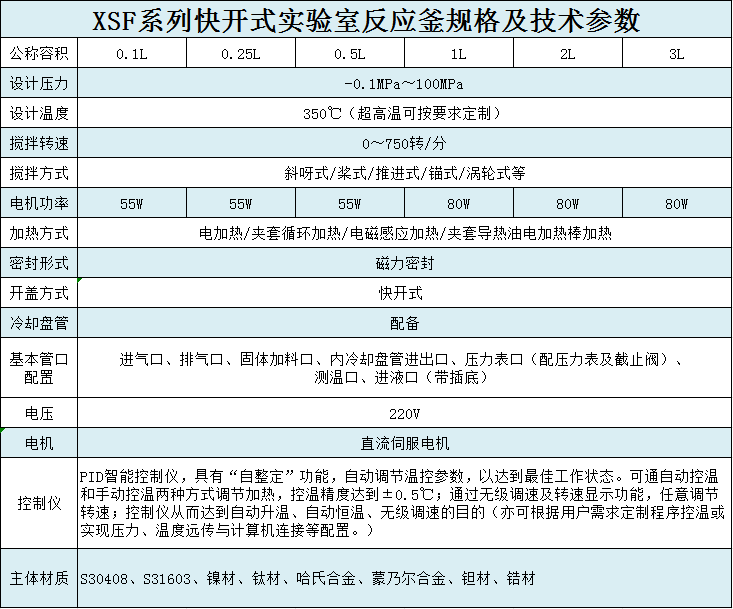Click the 55W cell in the 0.1L column

coord(131,204)
